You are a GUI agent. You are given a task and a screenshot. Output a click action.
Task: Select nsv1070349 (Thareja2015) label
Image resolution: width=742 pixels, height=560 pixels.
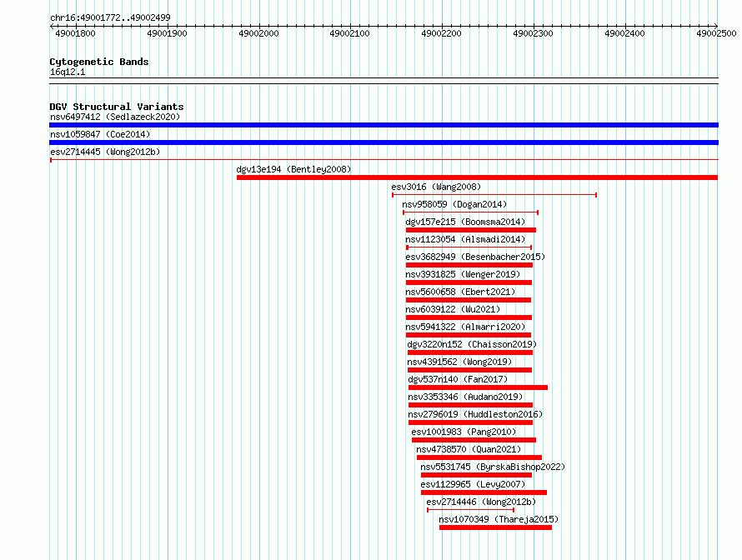click(x=499, y=519)
